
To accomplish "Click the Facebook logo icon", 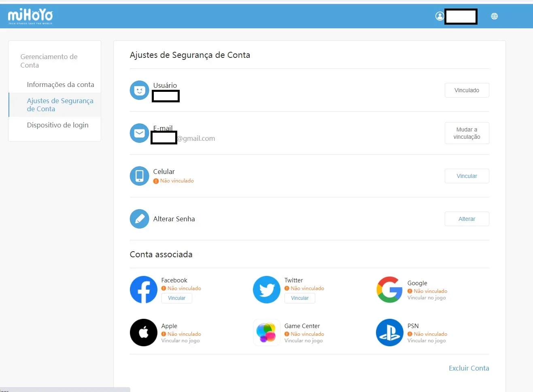I will 144,290.
